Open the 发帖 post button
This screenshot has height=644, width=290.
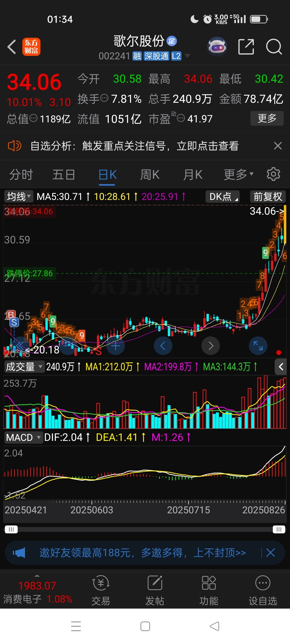[155, 590]
